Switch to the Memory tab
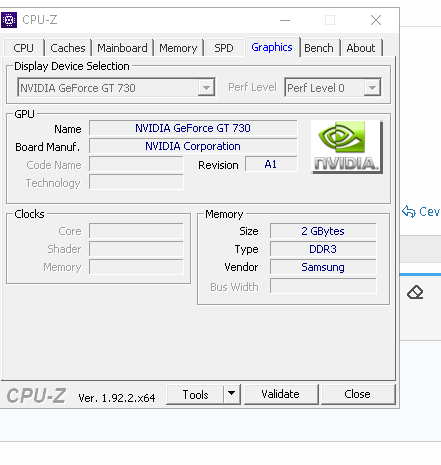Viewport: 441px width, 465px height. pyautogui.click(x=178, y=48)
